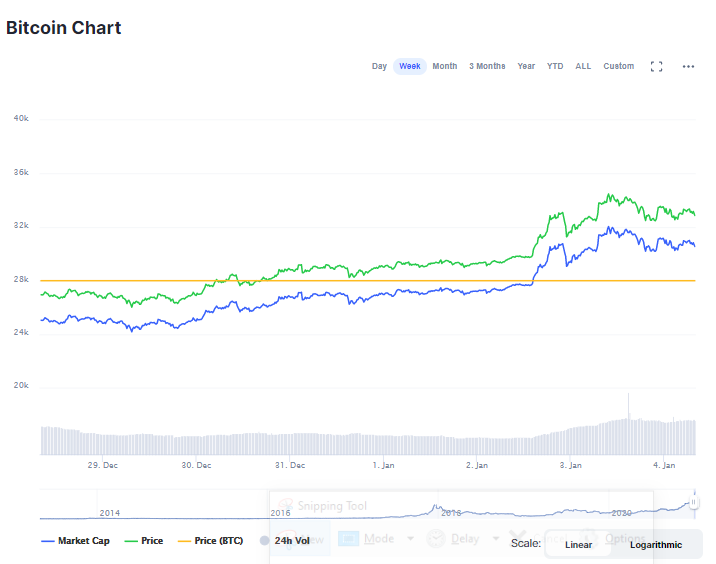This screenshot has height=564, width=716.
Task: Set scale to Linear
Action: coord(578,545)
